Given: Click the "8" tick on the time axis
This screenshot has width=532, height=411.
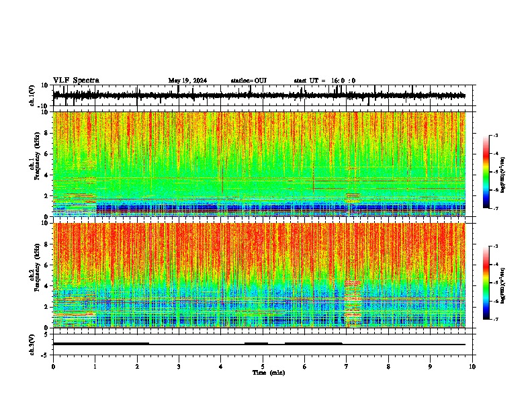Looking at the screenshot, I should [388, 367].
